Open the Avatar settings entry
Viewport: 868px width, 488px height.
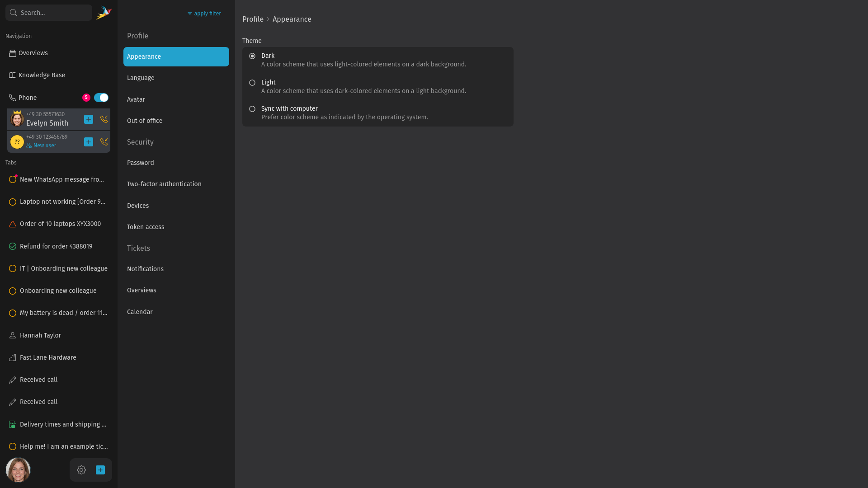point(176,99)
